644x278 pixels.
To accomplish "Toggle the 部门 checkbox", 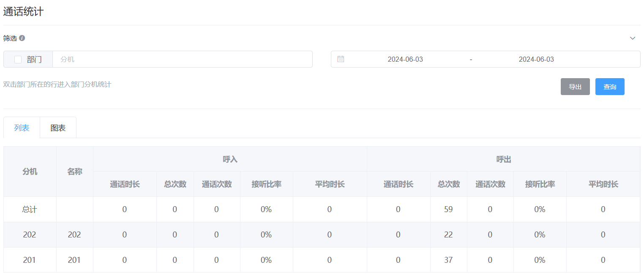I will (18, 60).
